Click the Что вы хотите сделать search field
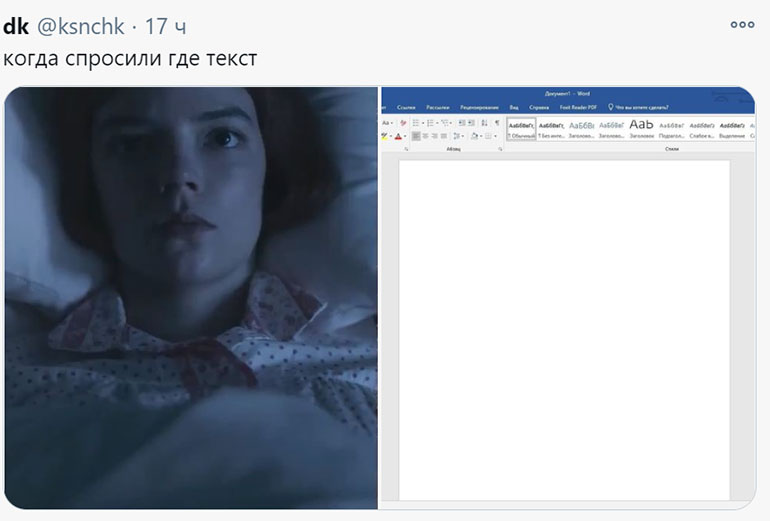This screenshot has height=521, width=770. [x=642, y=107]
